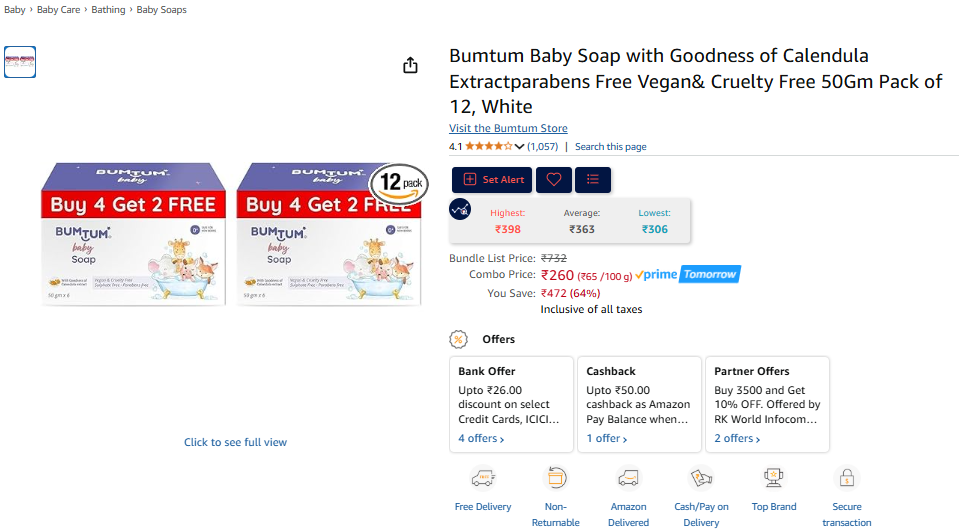Click the share icon above product image
This screenshot has width=967, height=531.
[410, 65]
